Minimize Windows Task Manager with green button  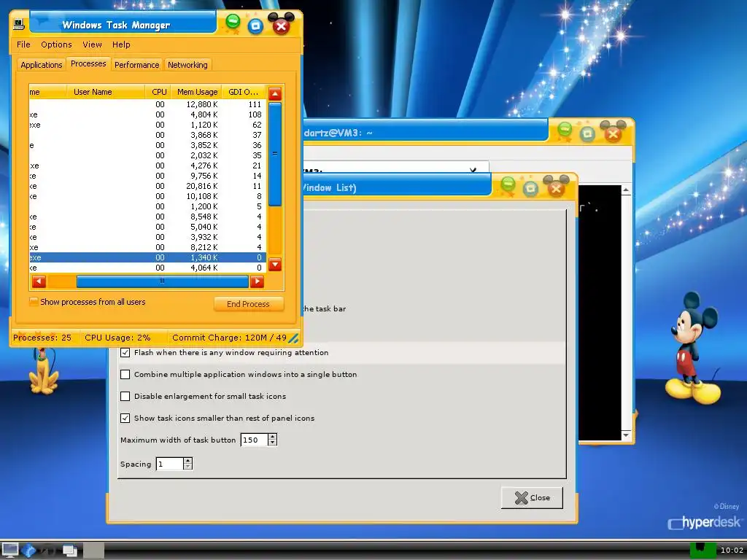[233, 21]
